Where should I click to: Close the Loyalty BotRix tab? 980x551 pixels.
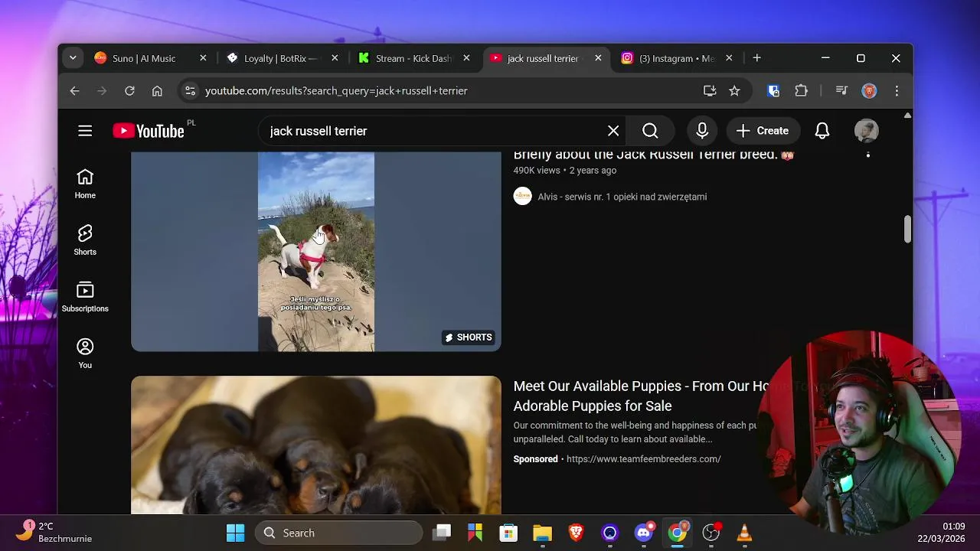pos(335,58)
